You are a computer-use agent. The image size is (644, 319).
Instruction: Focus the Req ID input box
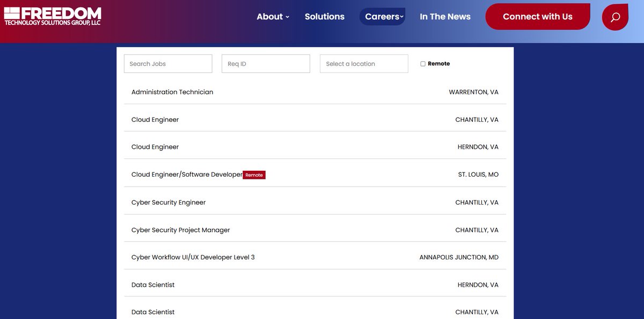[x=266, y=64]
